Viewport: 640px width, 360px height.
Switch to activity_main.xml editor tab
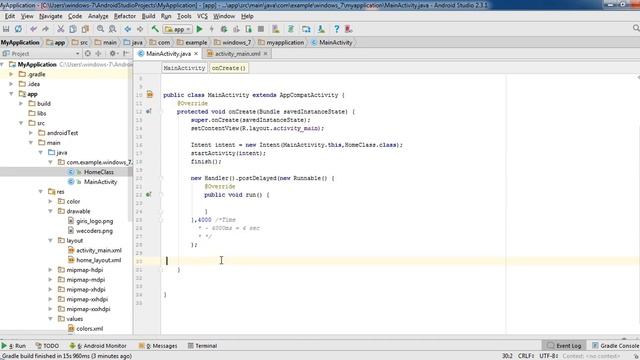click(237, 53)
